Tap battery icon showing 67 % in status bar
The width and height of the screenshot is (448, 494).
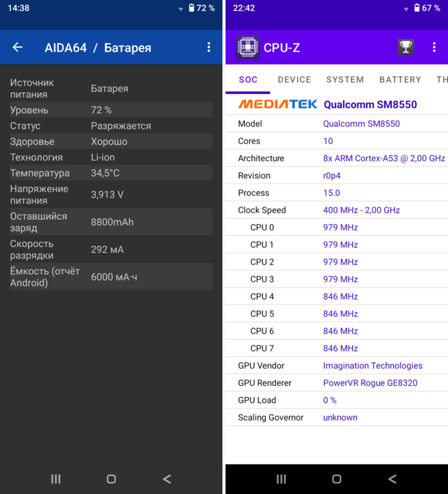417,8
